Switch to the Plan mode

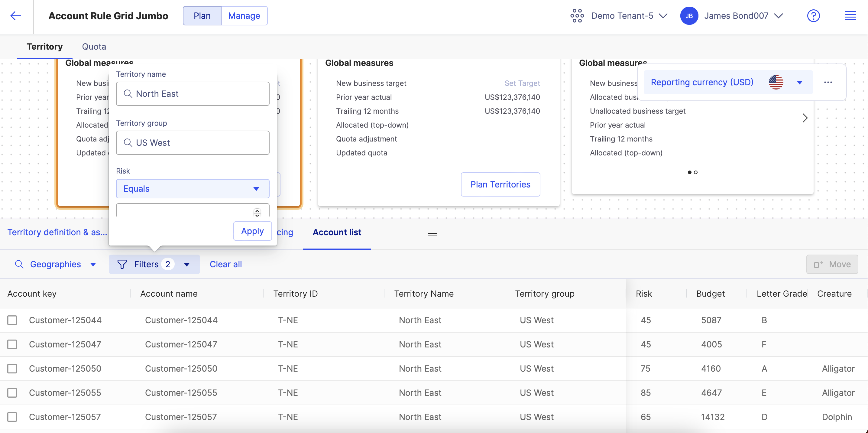pyautogui.click(x=202, y=16)
